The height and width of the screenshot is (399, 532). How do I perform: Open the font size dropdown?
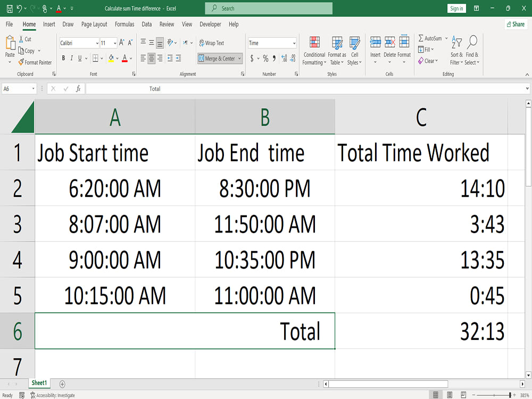pyautogui.click(x=115, y=43)
